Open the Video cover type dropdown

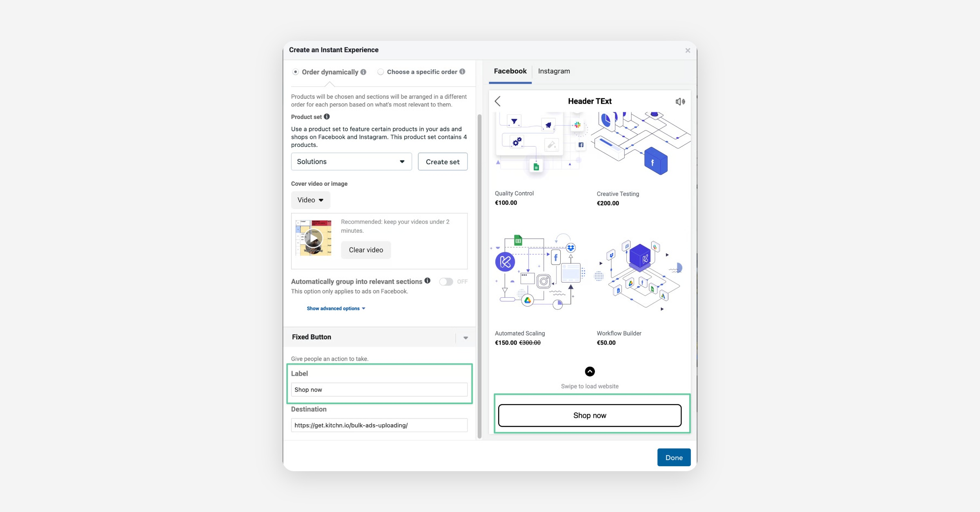(x=310, y=200)
